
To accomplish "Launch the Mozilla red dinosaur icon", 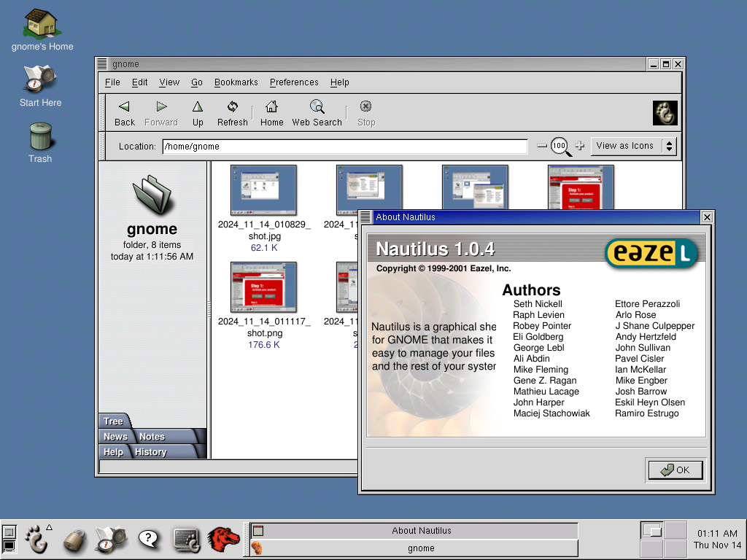I will pos(223,540).
